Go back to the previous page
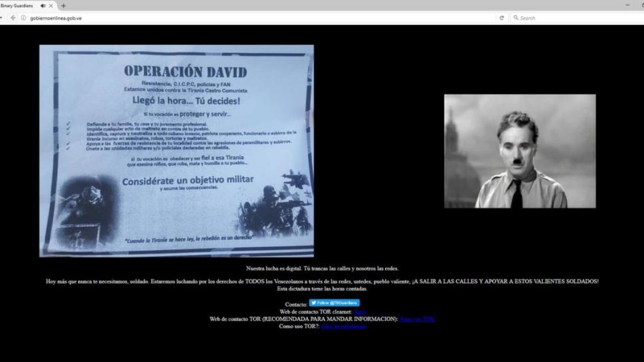This screenshot has height=362, width=644. coord(13,18)
